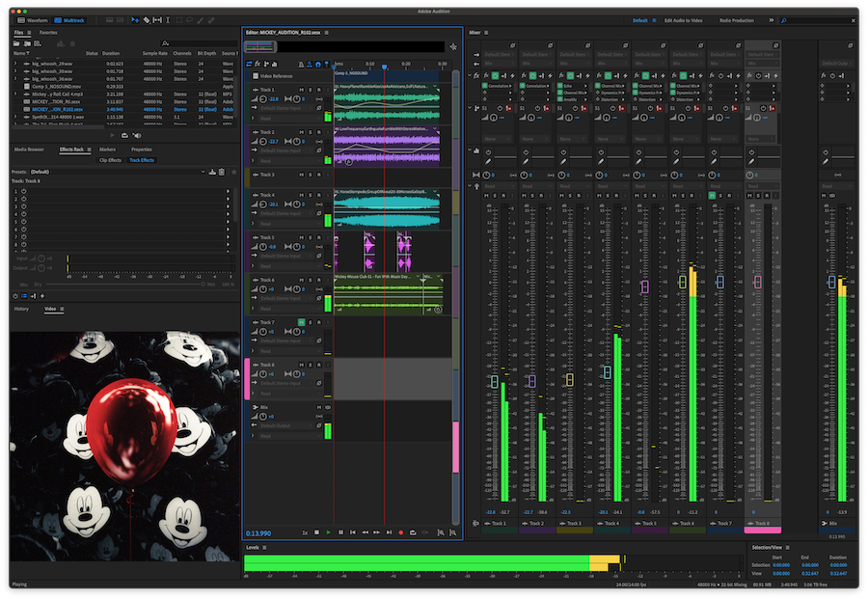
Task: Arm Track 4 for record
Action: coord(319,195)
